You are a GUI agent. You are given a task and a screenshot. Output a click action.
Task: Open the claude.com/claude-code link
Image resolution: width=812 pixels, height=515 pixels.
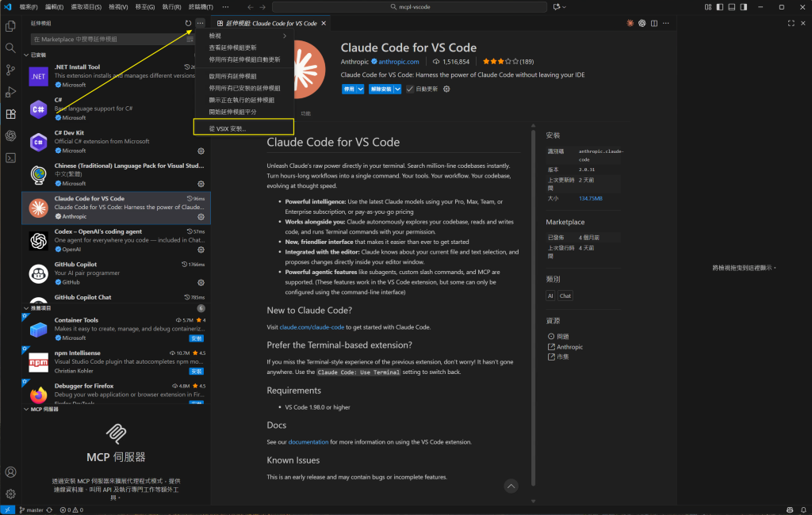click(312, 327)
